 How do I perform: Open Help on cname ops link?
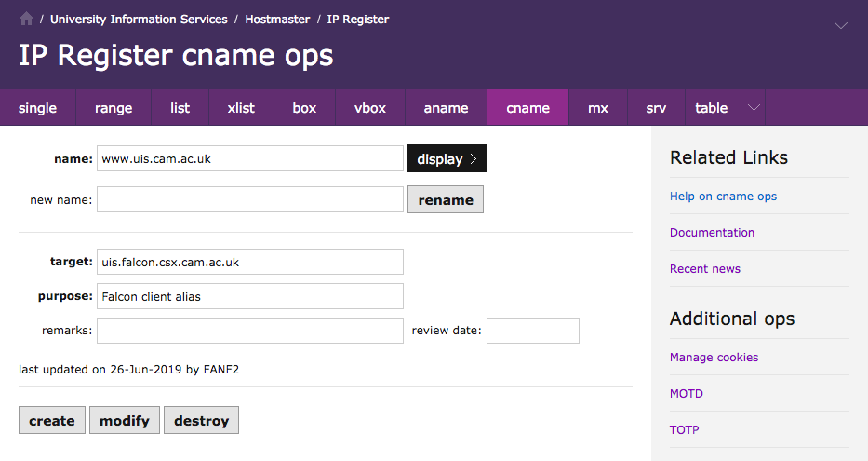point(723,197)
